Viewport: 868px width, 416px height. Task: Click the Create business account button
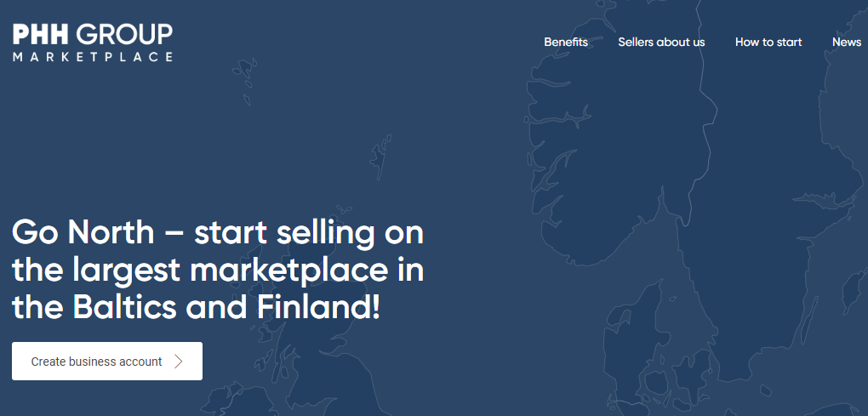pos(107,362)
